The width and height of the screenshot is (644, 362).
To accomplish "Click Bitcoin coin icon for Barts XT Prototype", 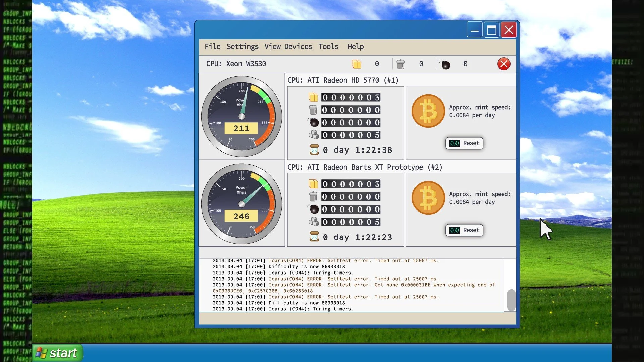I will [428, 198].
